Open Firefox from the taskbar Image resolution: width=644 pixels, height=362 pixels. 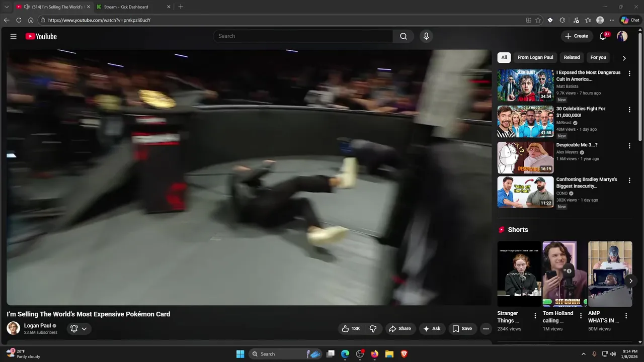pos(374,354)
